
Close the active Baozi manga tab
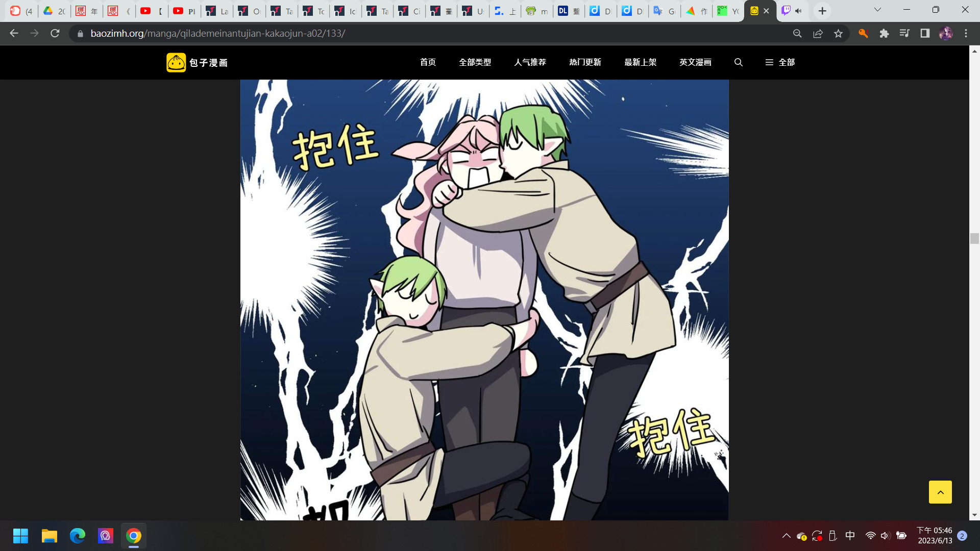(766, 11)
